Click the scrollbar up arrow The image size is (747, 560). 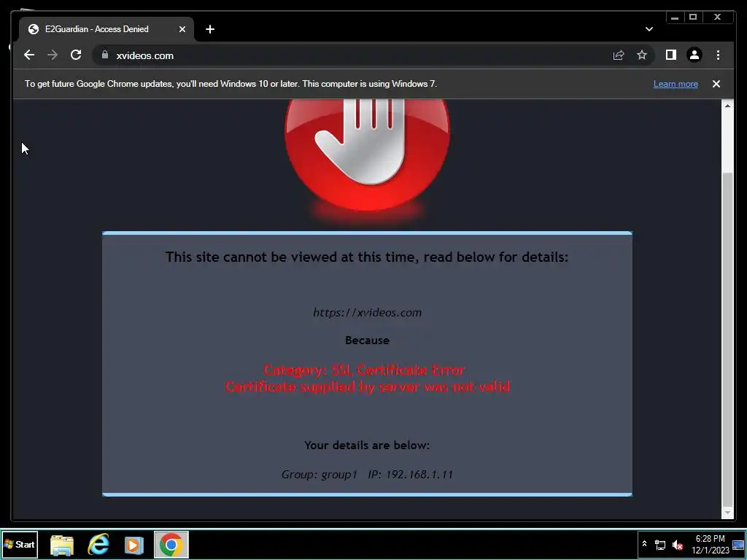point(727,105)
